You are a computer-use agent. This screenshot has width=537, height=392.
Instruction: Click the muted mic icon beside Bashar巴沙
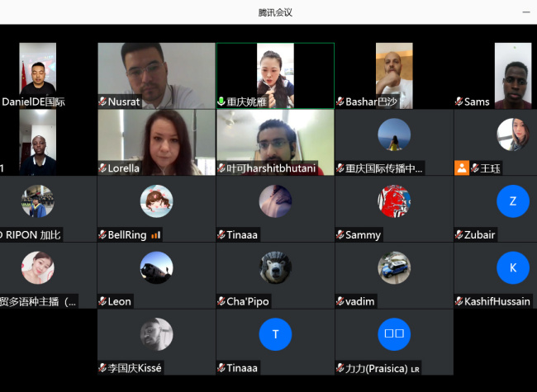340,102
